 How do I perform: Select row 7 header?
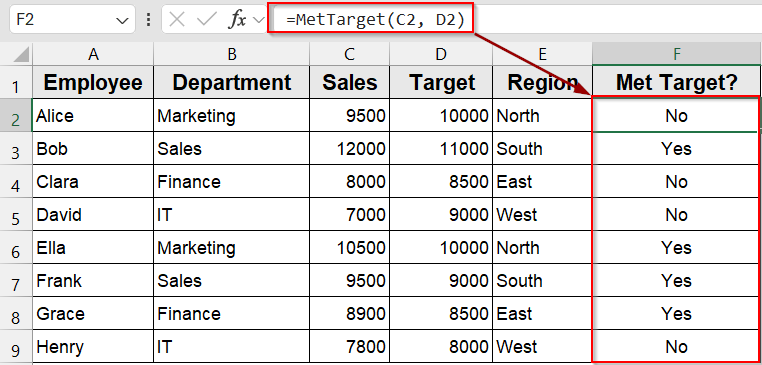tap(16, 281)
